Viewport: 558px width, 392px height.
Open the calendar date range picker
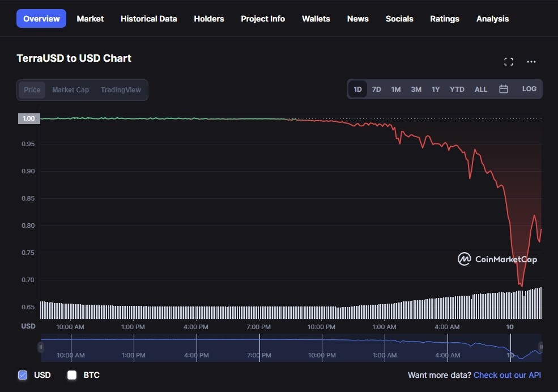coord(503,89)
